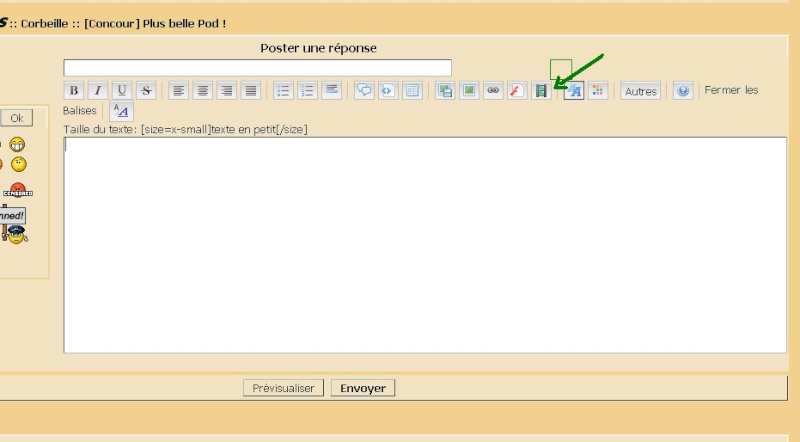Screen dimensions: 800x442
Task: Toggle italic formatting
Action: [97, 91]
